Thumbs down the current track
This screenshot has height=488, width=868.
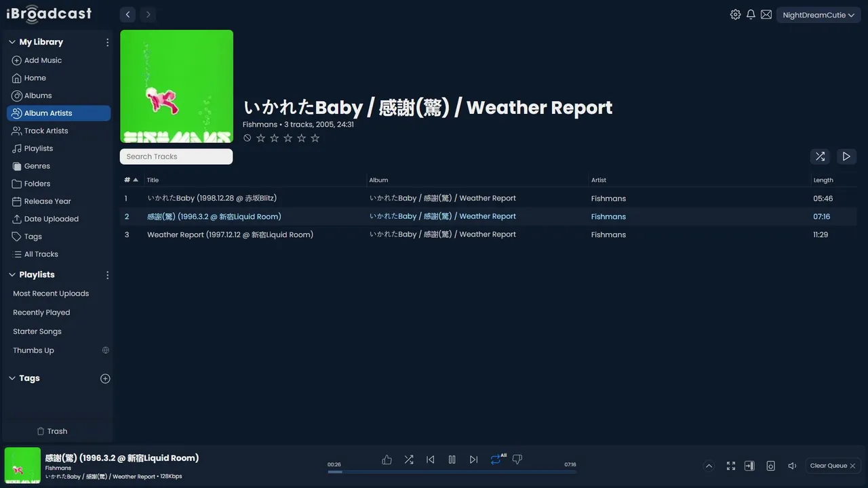[x=517, y=460]
